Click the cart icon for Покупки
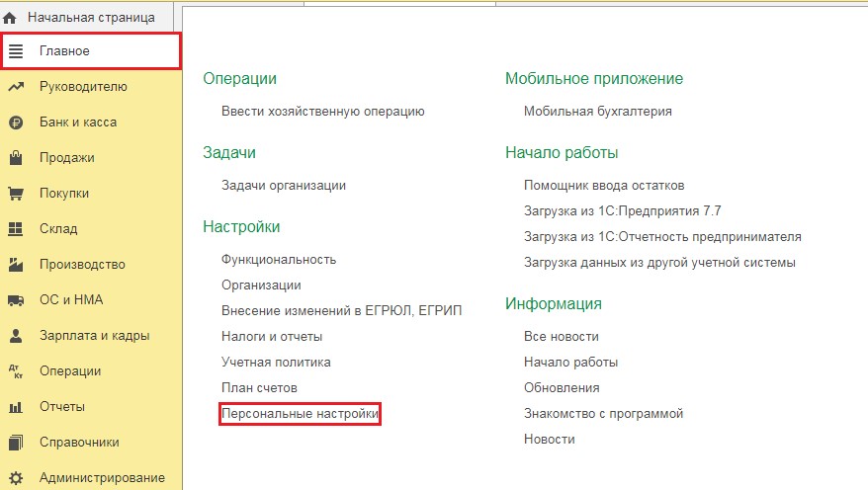Image resolution: width=868 pixels, height=490 pixels. [x=16, y=194]
